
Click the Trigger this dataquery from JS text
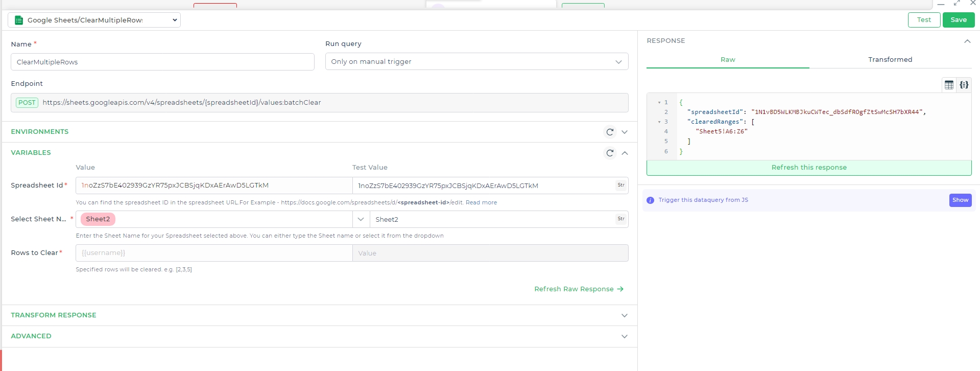click(x=703, y=200)
